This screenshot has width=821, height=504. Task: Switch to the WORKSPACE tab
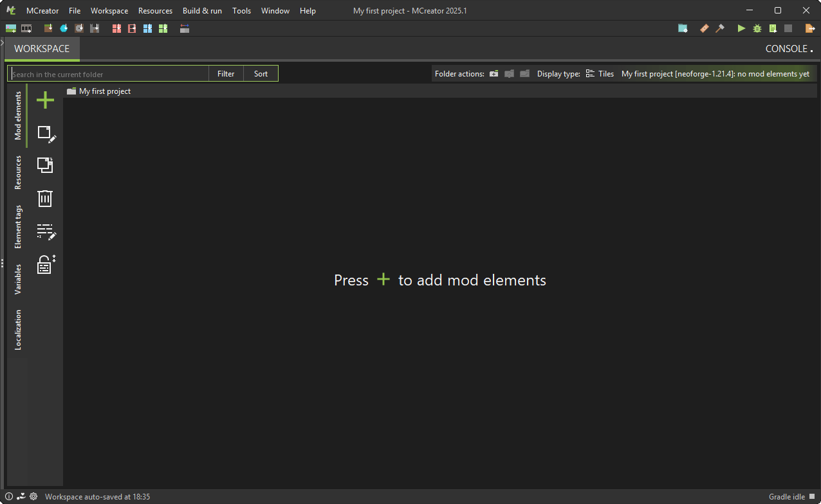[42, 49]
